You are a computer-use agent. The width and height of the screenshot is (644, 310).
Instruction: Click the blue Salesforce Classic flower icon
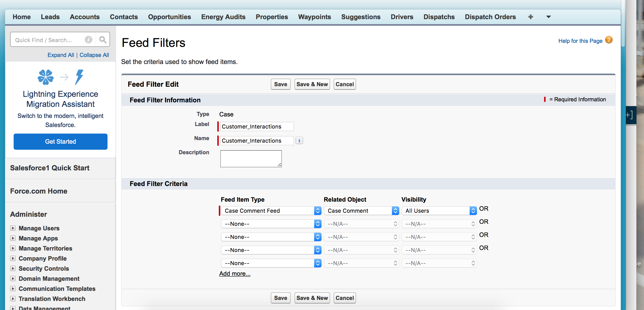point(46,77)
